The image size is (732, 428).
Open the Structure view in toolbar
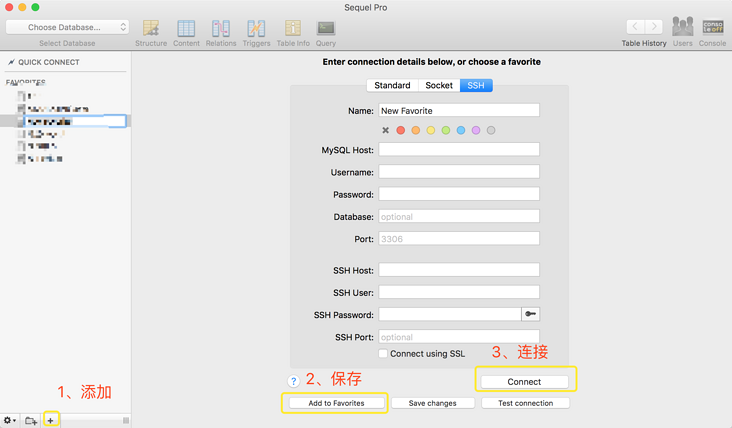tap(151, 29)
